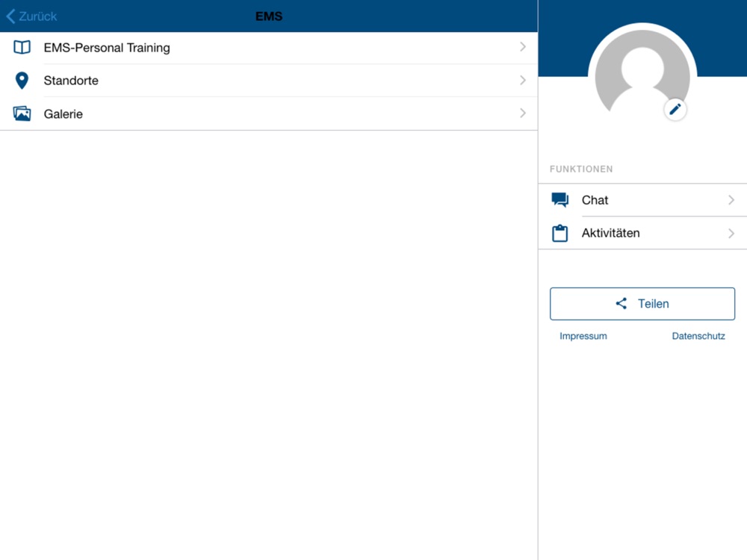Viewport: 747px width, 560px height.
Task: Open the EMS-Personal Training entry
Action: (x=269, y=48)
